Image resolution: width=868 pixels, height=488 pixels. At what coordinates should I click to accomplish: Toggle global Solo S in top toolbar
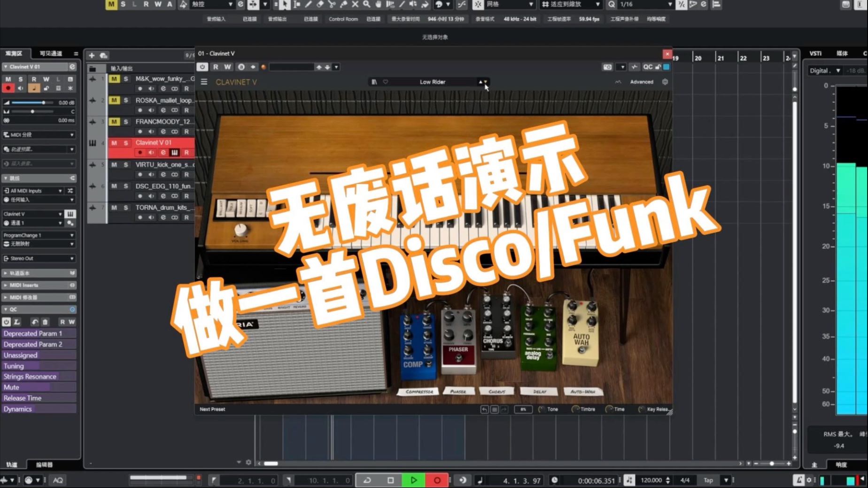[x=123, y=4]
